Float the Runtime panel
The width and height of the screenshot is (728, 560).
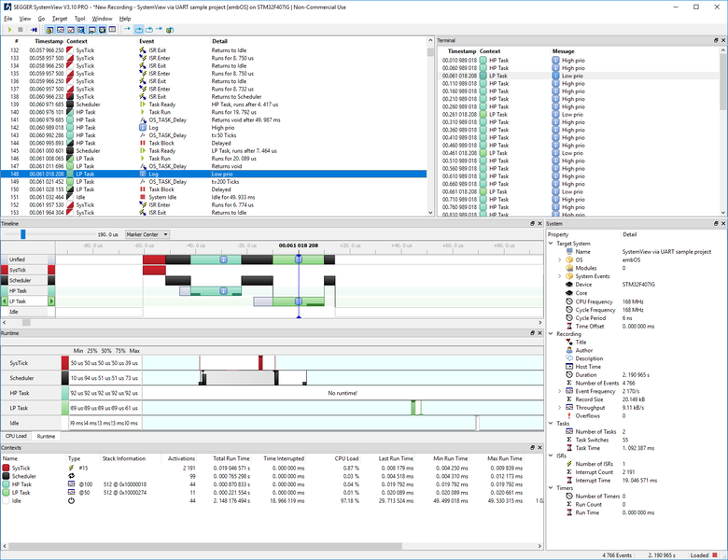[x=533, y=333]
